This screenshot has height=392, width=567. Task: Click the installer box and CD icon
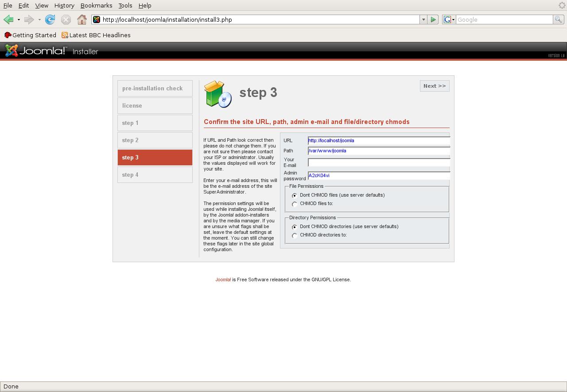point(218,94)
